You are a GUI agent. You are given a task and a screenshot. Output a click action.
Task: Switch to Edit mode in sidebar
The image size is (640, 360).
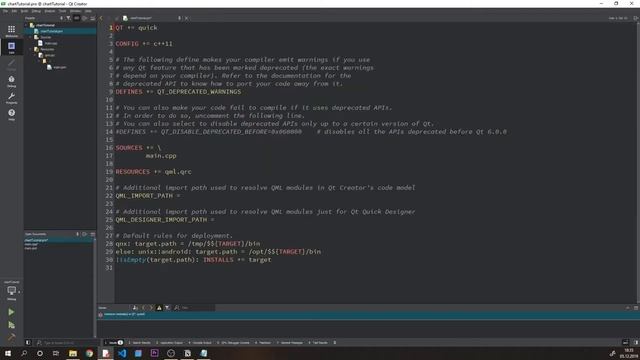pos(11,47)
